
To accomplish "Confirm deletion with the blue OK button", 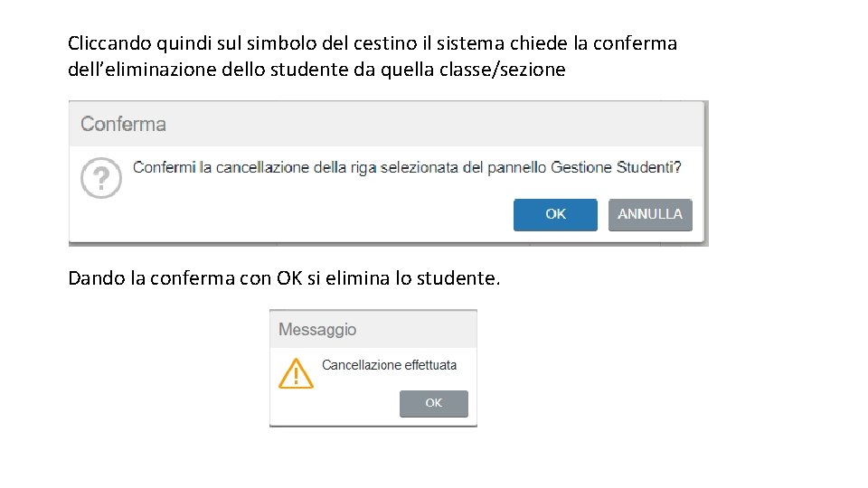I will [x=555, y=214].
